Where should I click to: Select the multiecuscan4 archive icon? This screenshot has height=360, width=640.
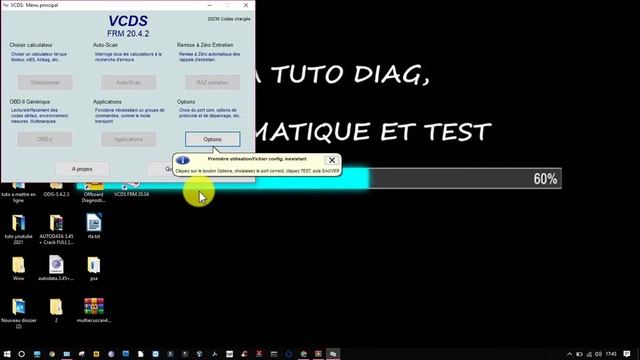(x=94, y=306)
